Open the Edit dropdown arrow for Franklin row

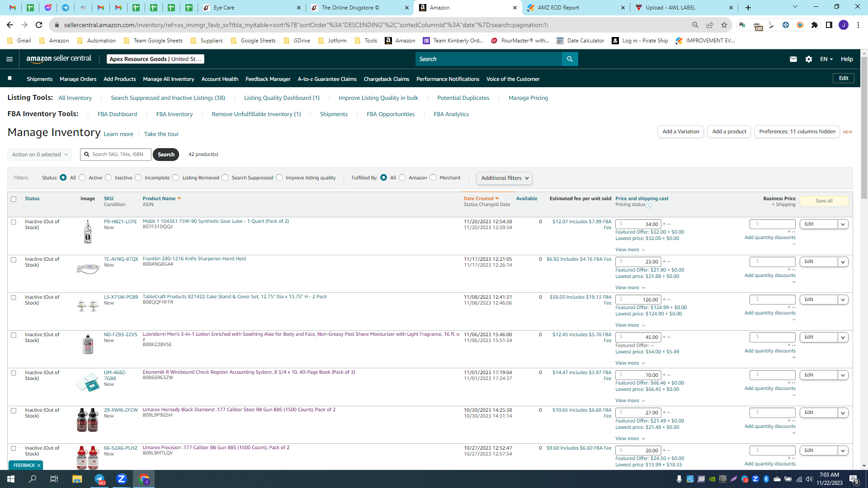tap(843, 262)
